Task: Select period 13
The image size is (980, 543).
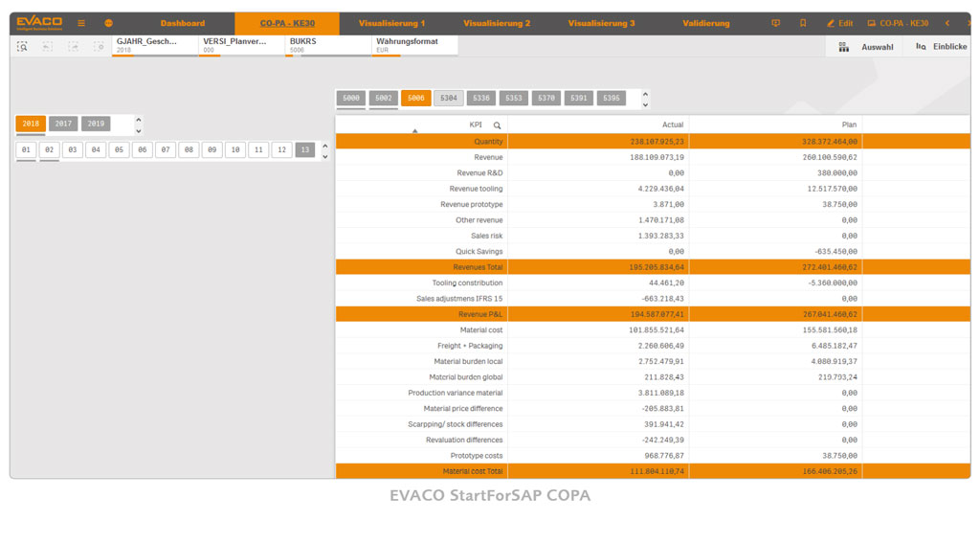Action: point(305,150)
